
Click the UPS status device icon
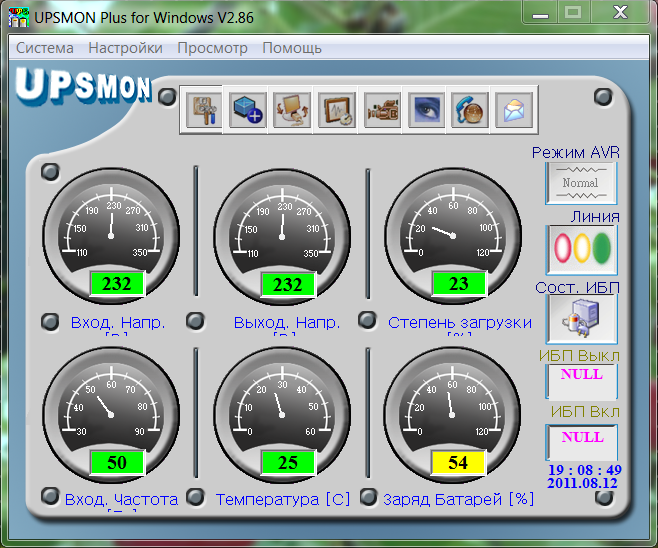tap(582, 319)
